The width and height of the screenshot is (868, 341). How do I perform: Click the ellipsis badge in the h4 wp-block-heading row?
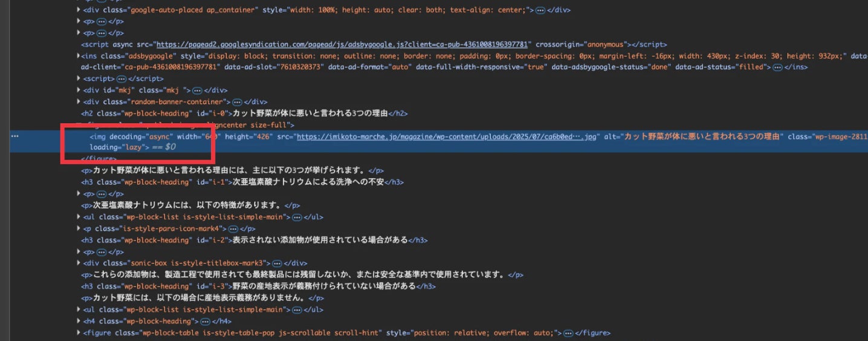(205, 321)
